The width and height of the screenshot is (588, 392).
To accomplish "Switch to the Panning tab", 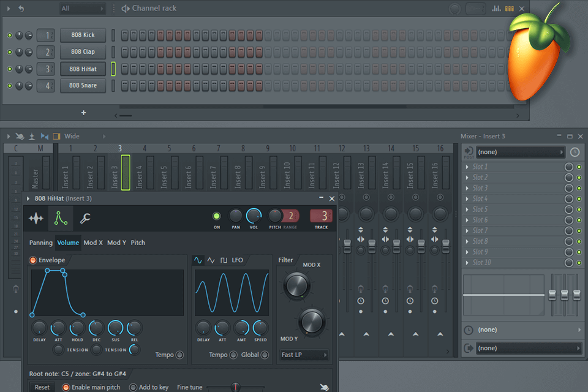I will tap(40, 243).
